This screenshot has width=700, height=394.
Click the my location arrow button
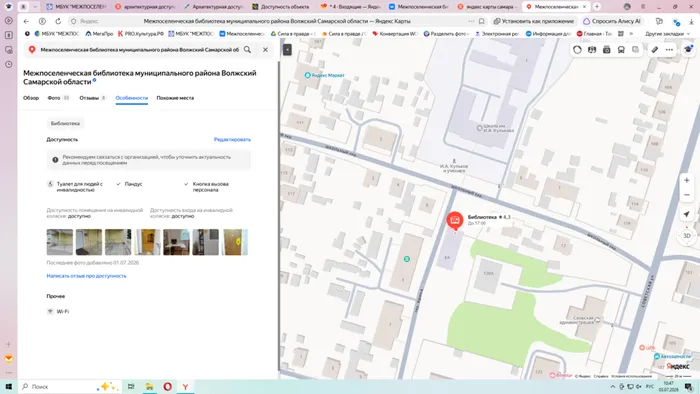coord(687,214)
